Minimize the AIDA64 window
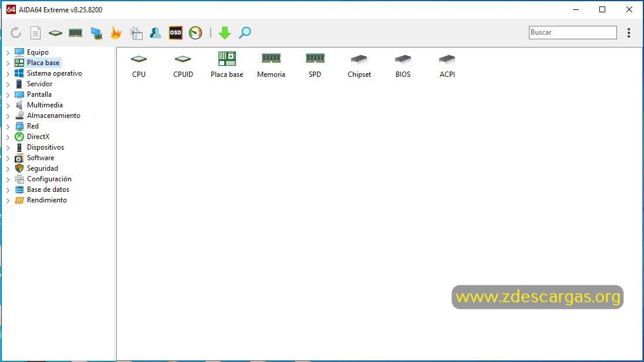This screenshot has height=362, width=644. pyautogui.click(x=576, y=9)
